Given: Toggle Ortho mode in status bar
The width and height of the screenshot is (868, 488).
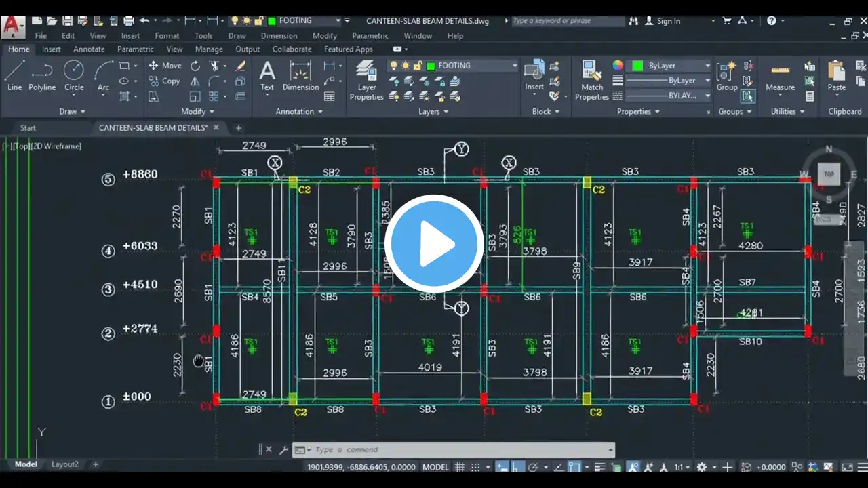Looking at the screenshot, I should coord(517,467).
